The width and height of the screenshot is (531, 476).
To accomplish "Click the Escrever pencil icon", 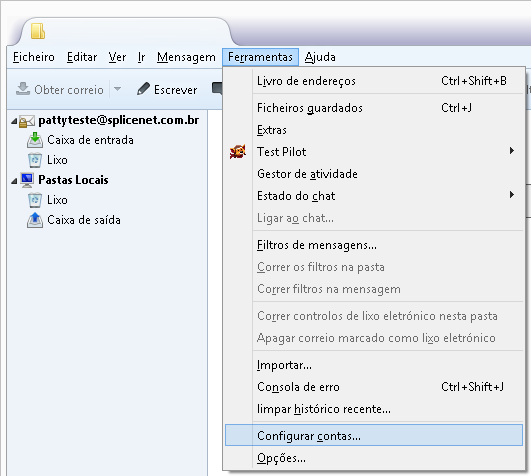I will pyautogui.click(x=143, y=89).
